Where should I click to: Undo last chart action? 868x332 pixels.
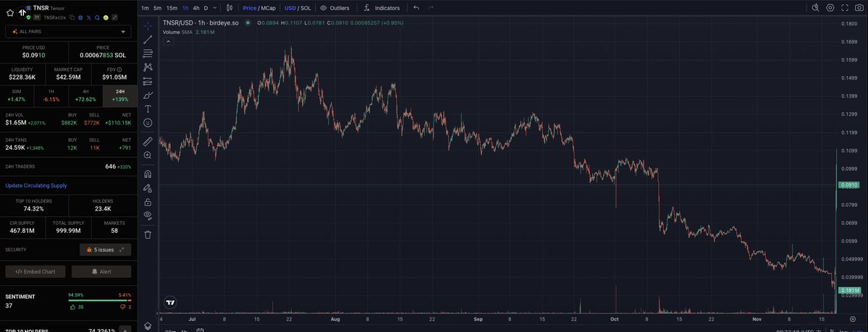click(x=416, y=8)
